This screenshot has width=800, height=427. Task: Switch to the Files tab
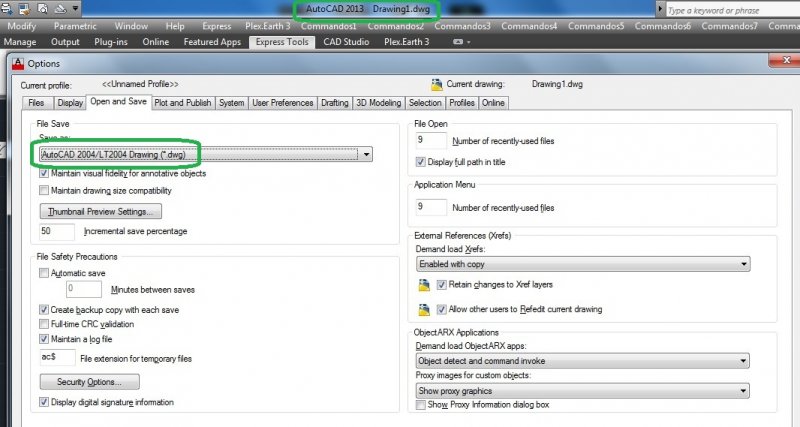coord(36,103)
